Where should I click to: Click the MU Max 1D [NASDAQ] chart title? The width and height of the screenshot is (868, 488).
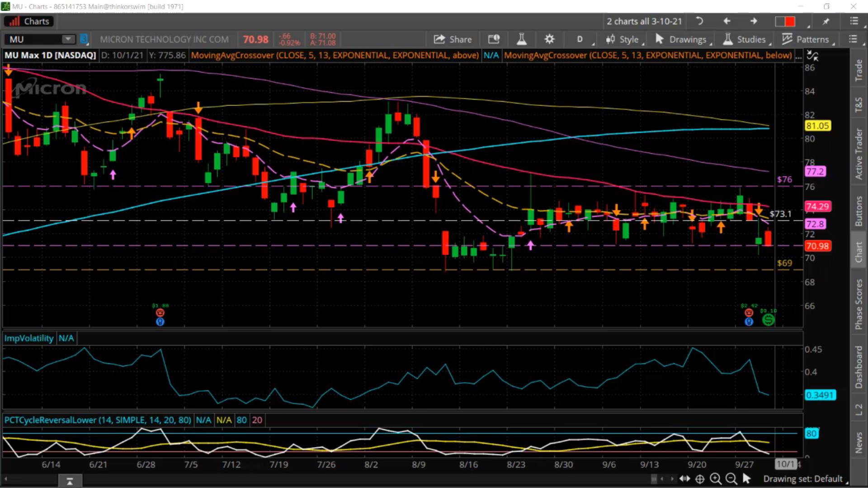click(50, 55)
